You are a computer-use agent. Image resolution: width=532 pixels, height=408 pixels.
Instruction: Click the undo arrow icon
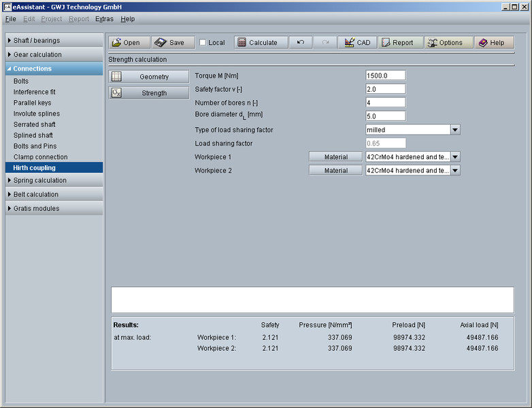click(x=300, y=43)
